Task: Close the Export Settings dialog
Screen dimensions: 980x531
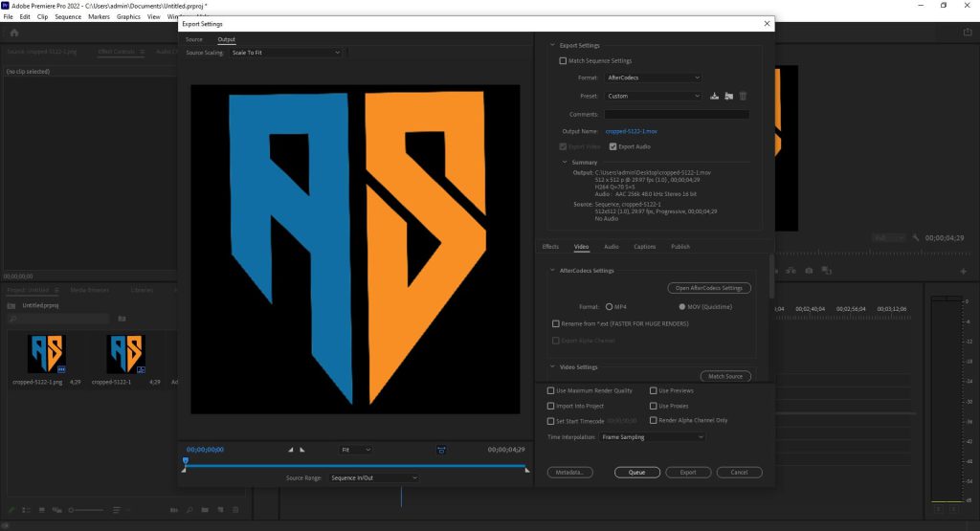Action: 767,24
